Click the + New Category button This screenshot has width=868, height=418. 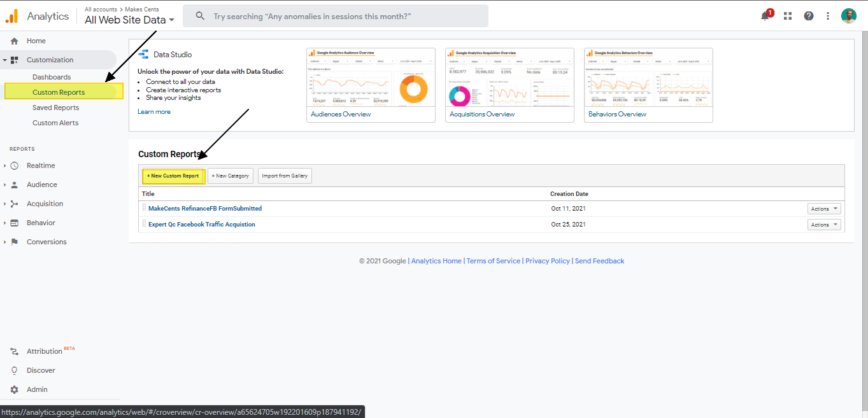(231, 176)
